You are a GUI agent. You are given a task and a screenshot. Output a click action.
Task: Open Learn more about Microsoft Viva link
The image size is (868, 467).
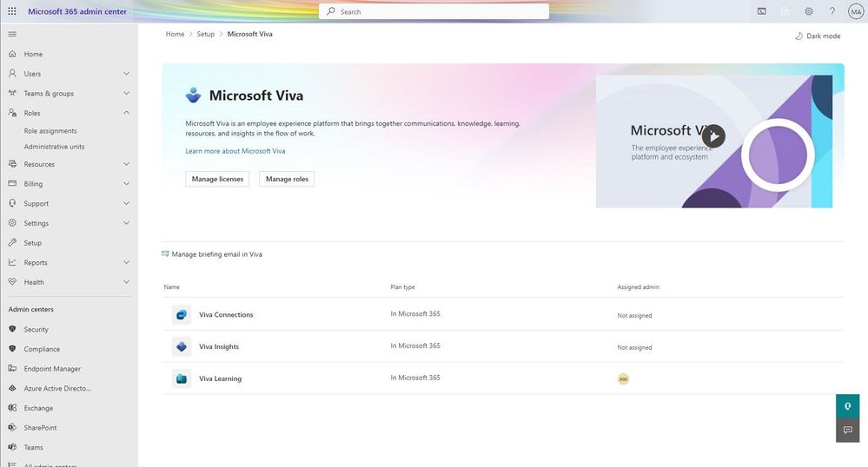pyautogui.click(x=235, y=151)
